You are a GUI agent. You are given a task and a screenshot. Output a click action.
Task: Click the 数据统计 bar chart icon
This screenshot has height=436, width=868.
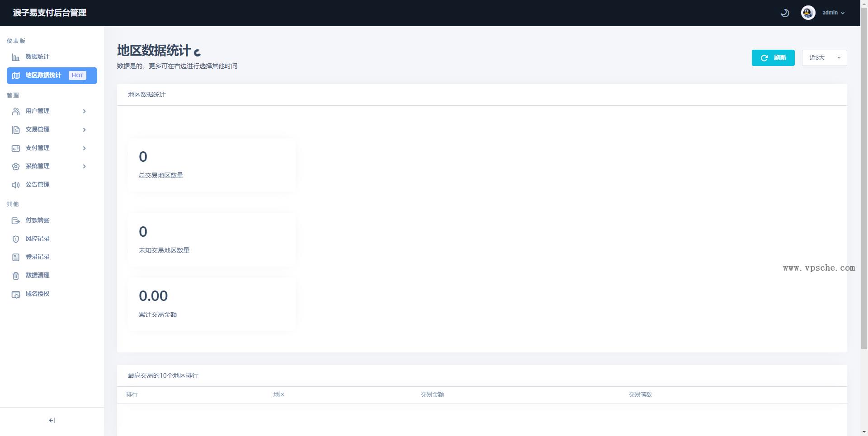coord(16,57)
